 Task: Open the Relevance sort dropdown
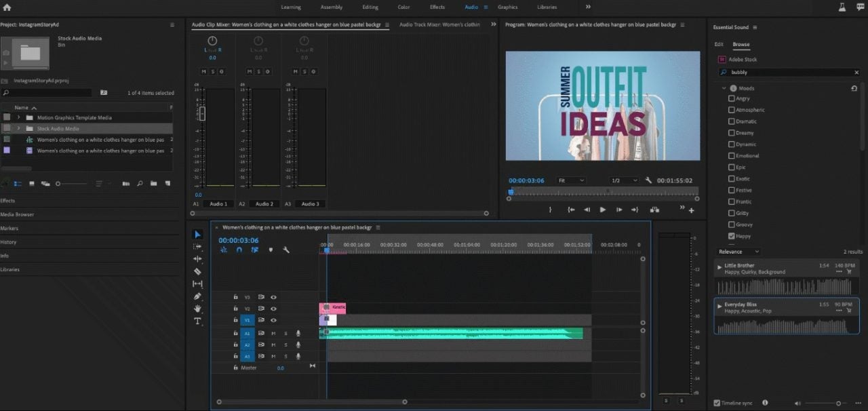coord(739,252)
